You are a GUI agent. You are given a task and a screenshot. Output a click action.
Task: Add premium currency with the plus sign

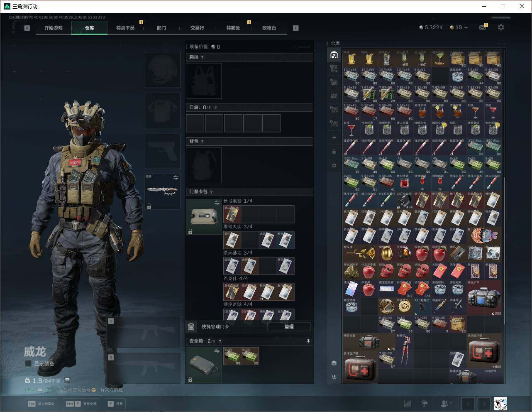tap(466, 27)
